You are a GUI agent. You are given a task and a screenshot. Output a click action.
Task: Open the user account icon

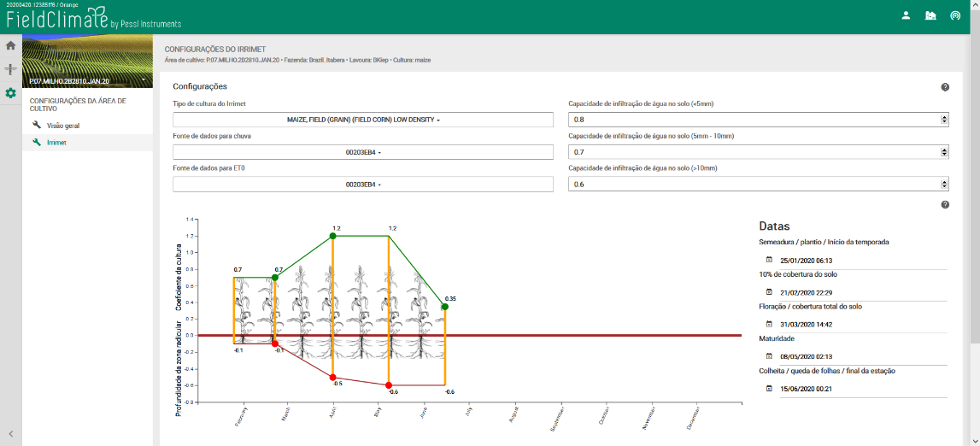[x=906, y=15]
